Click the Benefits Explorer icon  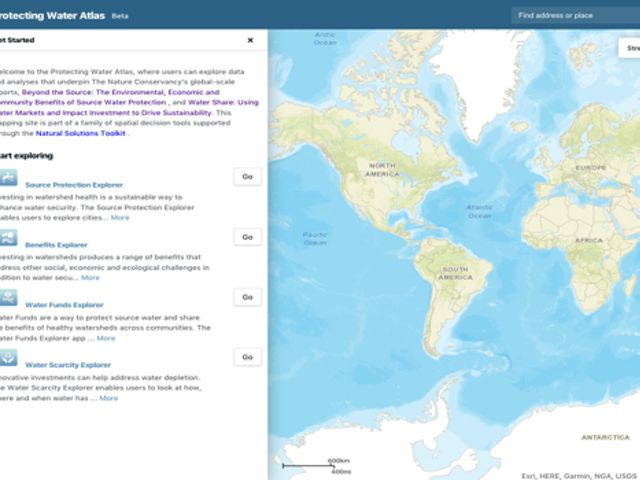8,237
